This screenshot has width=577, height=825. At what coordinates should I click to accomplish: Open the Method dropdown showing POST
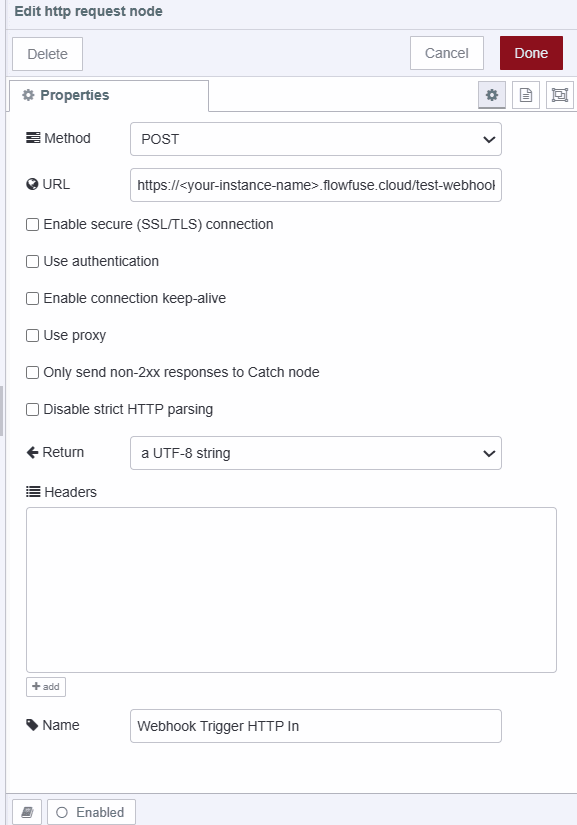pyautogui.click(x=315, y=139)
